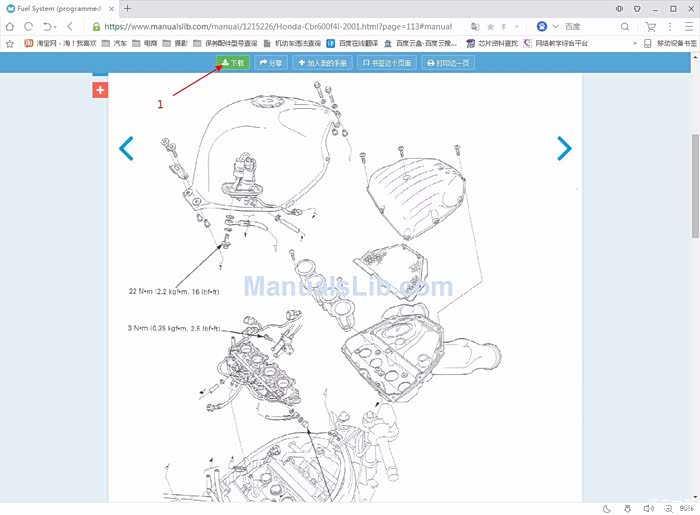Click the 打印这一页 print page button

448,63
